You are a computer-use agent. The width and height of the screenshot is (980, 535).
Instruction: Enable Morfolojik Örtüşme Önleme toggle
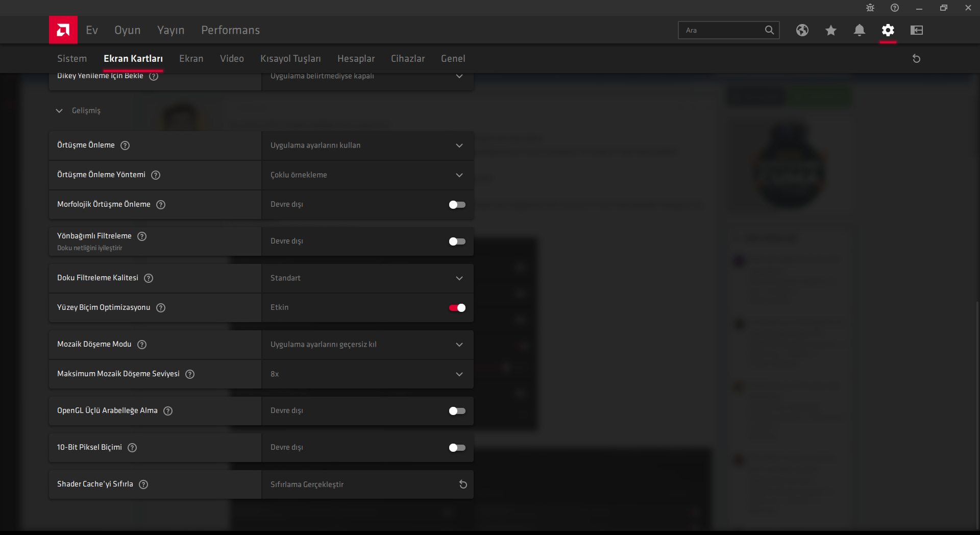[x=457, y=205]
